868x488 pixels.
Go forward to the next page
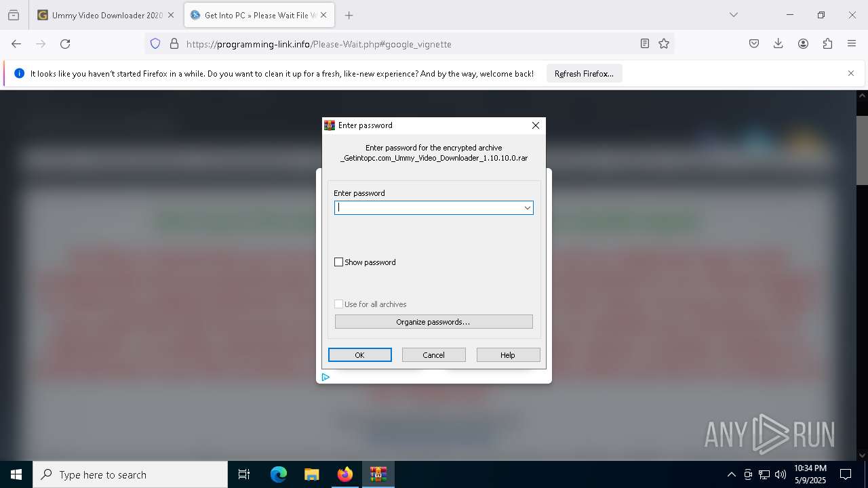point(41,44)
